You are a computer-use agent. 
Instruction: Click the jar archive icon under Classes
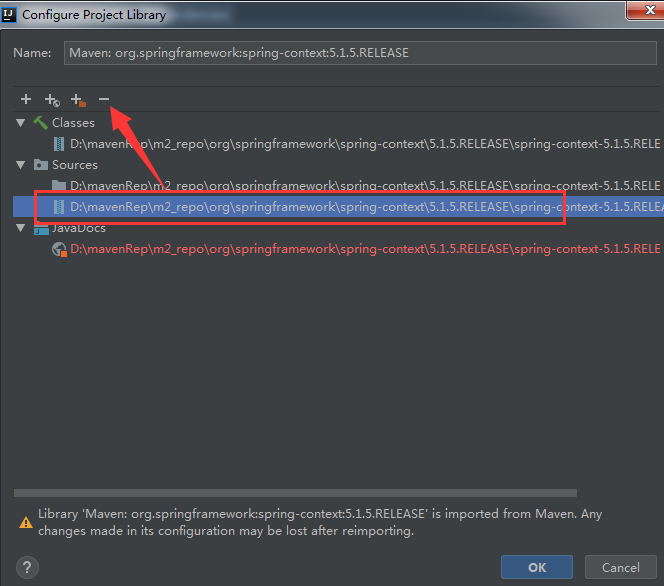coord(59,144)
